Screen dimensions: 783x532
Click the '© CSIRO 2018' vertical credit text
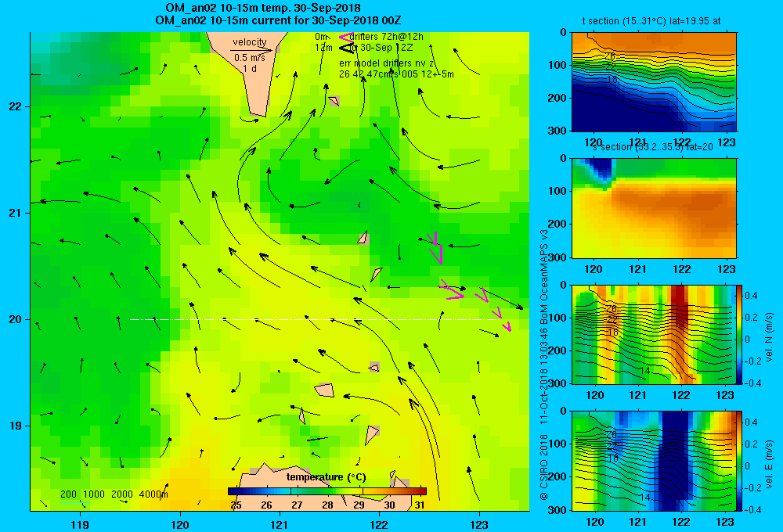click(544, 466)
